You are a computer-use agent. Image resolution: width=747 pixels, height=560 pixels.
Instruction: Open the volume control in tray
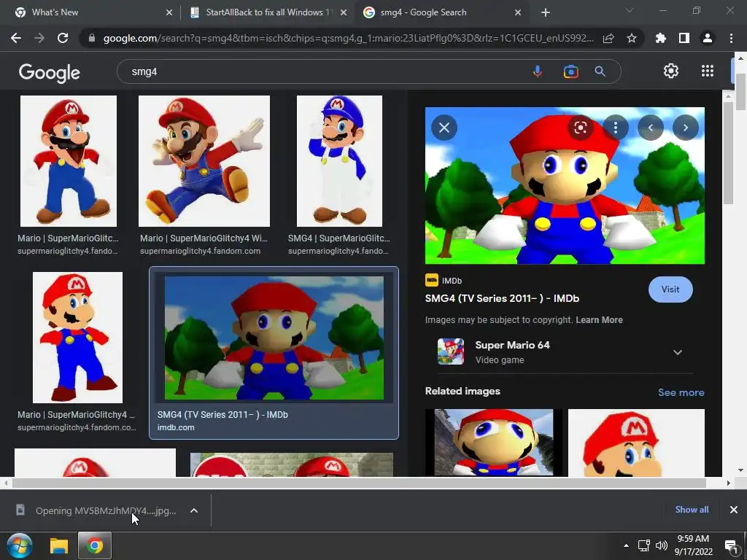click(661, 545)
